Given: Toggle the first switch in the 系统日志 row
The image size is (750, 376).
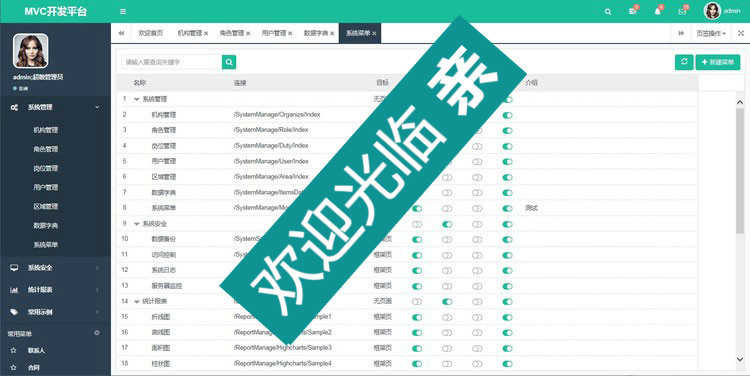Looking at the screenshot, I should click(x=417, y=271).
